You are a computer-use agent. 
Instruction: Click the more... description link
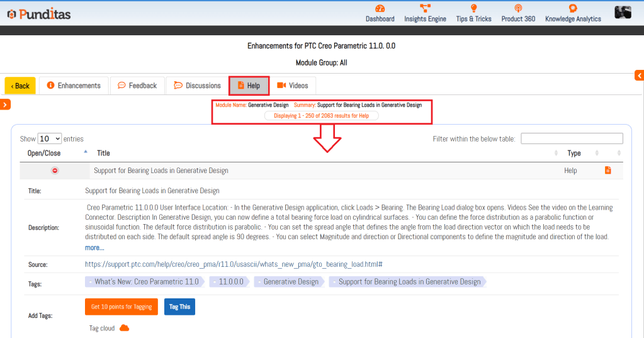[94, 248]
